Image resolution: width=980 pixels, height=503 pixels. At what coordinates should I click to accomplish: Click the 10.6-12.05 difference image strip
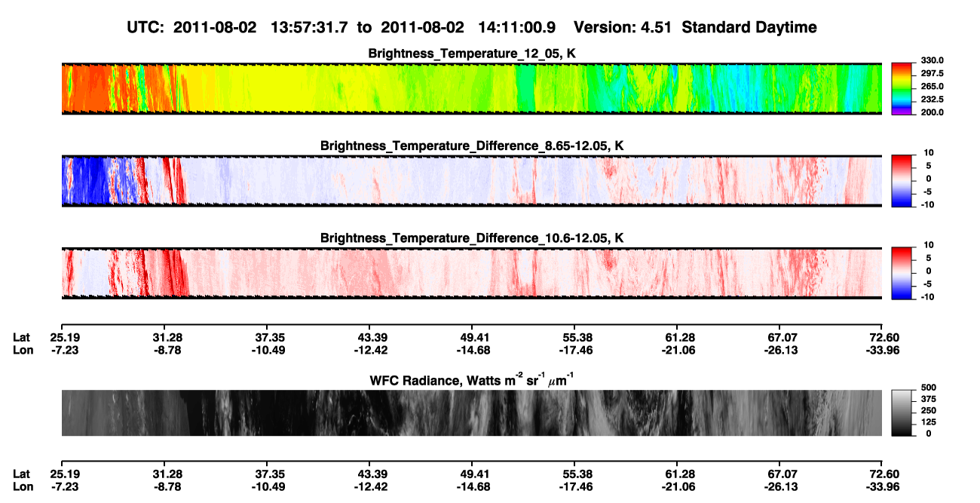(472, 273)
